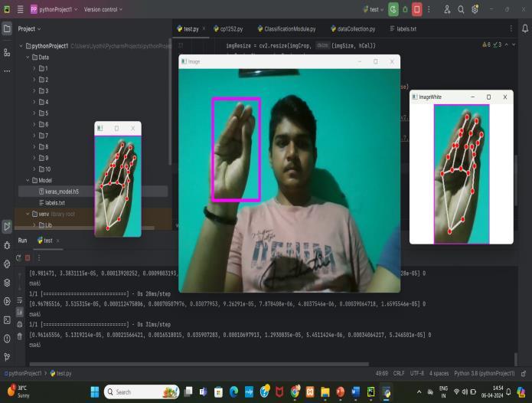Expand folder 1 in Data
Viewport: 532px width, 403px height.
(34, 68)
